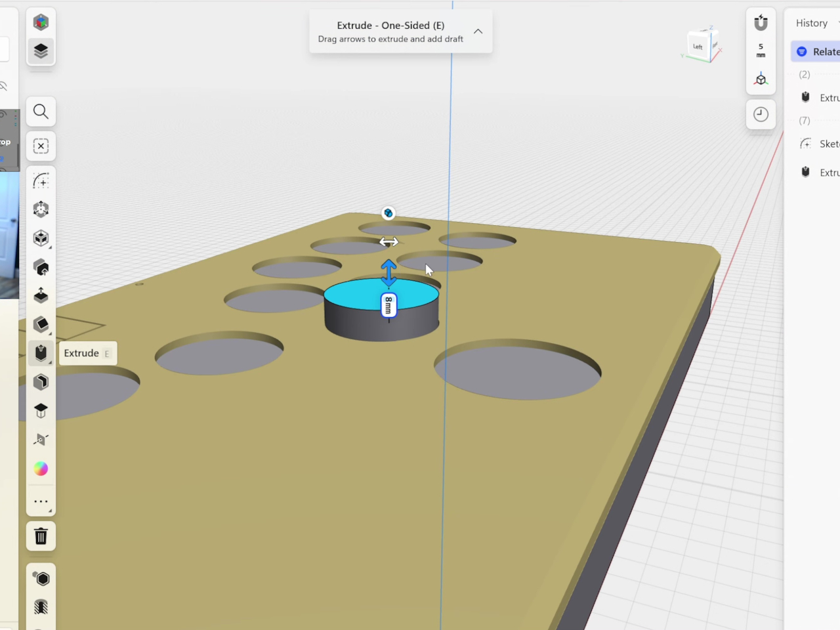Click the History panel header

click(812, 23)
